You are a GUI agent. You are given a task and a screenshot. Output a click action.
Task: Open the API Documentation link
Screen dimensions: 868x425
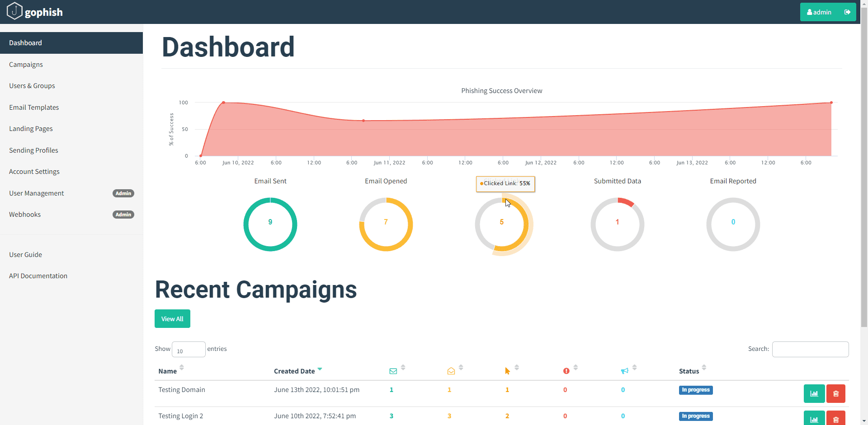point(38,276)
